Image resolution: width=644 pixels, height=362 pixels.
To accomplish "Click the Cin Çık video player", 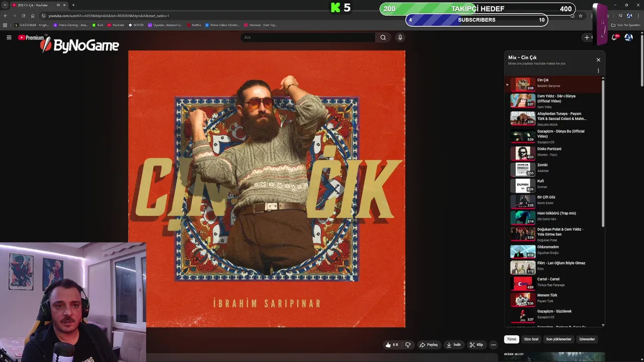I will [x=267, y=189].
